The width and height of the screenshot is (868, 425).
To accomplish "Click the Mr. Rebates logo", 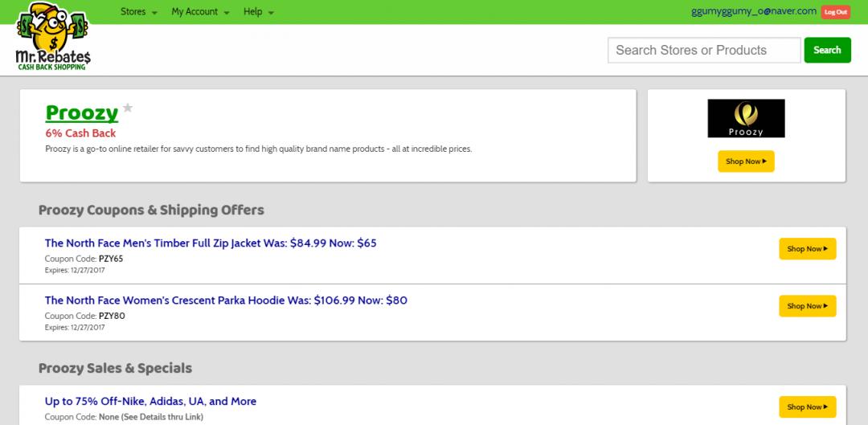I will click(53, 37).
